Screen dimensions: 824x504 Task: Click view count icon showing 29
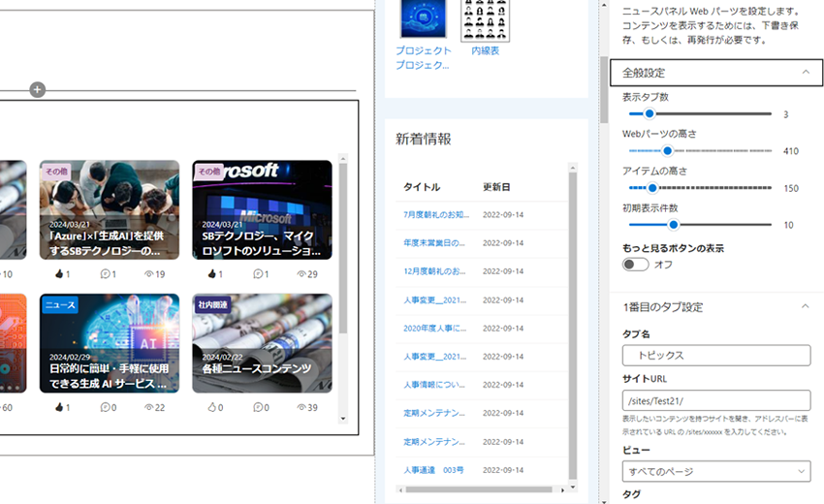[301, 274]
